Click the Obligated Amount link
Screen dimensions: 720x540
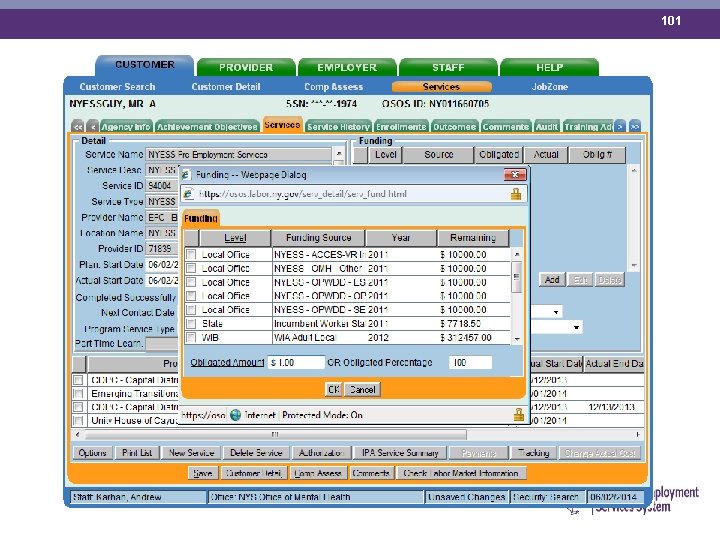tap(227, 362)
